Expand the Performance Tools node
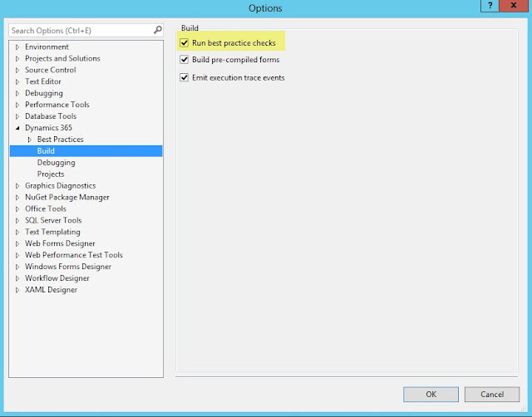This screenshot has height=417, width=532. [x=17, y=105]
